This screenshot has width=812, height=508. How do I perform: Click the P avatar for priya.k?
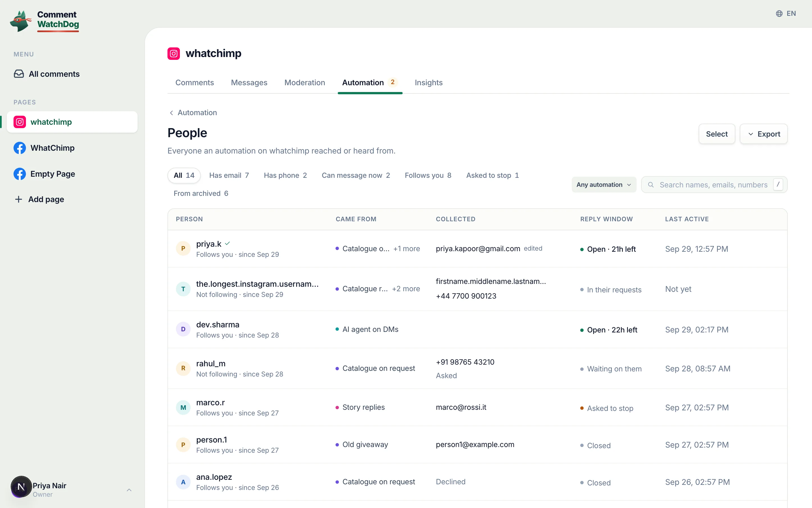[x=183, y=249]
